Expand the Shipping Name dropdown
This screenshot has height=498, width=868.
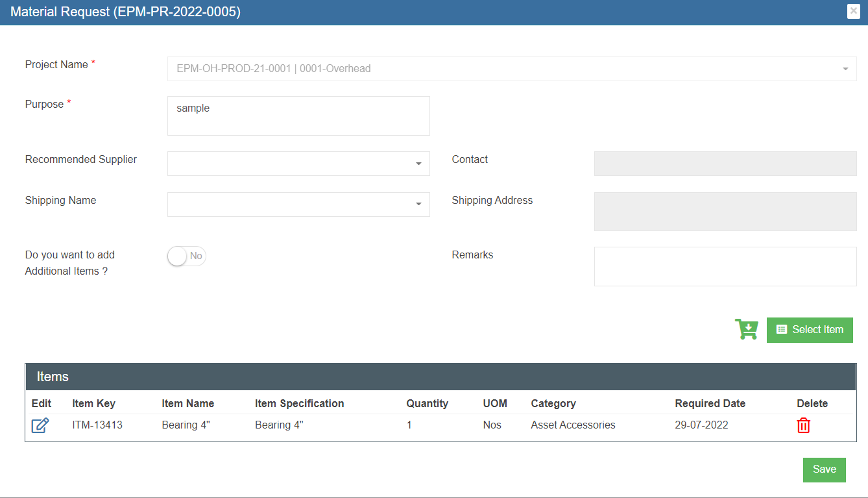click(x=298, y=205)
